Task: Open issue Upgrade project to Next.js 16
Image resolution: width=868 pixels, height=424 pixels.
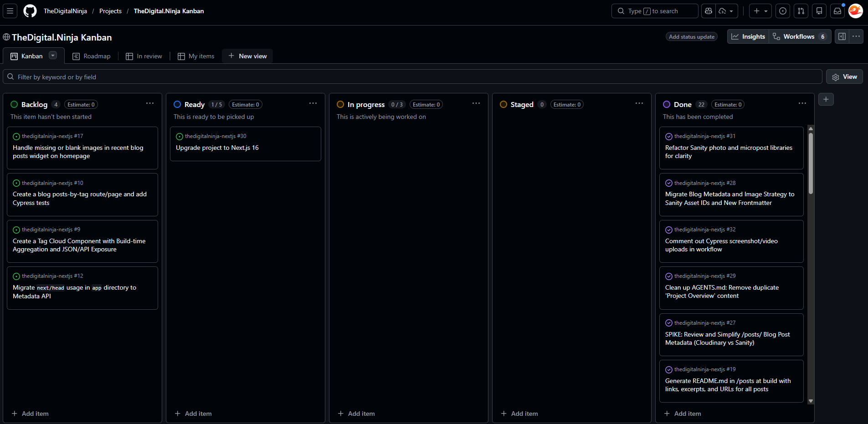Action: point(217,148)
